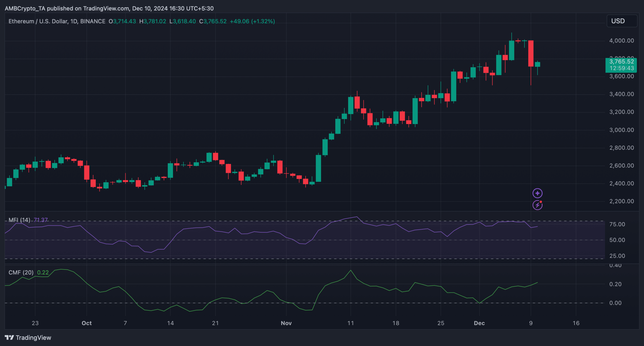Click the MFI 75.00 axis label
The image size is (644, 346).
617,224
